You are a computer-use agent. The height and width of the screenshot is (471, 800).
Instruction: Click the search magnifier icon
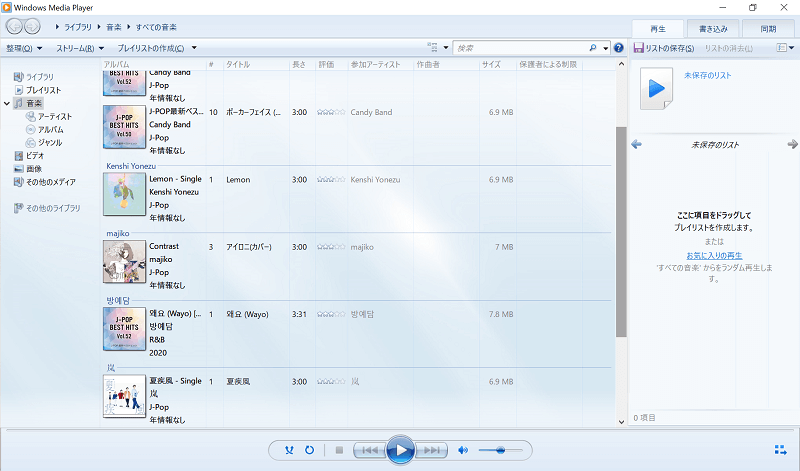pos(593,48)
